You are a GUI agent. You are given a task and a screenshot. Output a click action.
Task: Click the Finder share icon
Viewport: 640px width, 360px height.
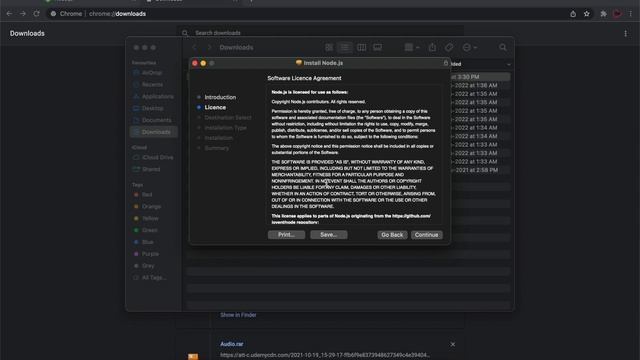432,47
